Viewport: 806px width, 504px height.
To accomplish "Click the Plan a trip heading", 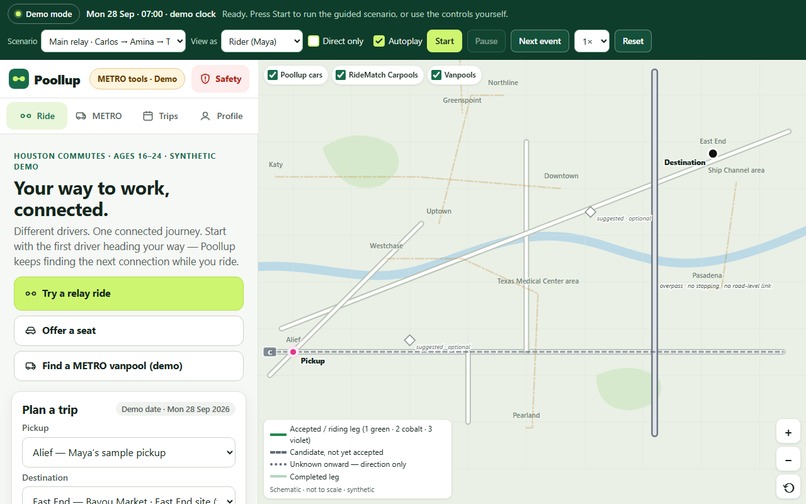I will [50, 410].
